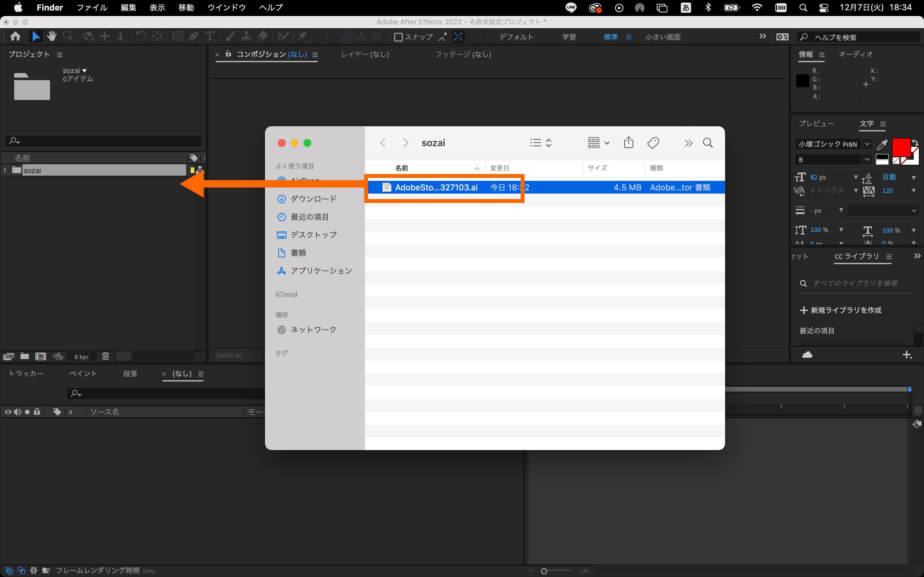Viewport: 924px width, 577px height.
Task: Toggle the composition viewer lock icon
Action: 228,54
